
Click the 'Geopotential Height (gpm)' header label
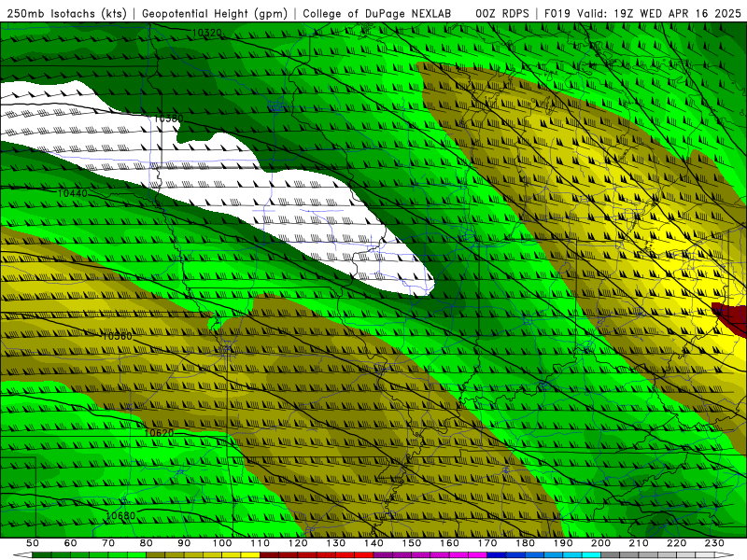point(215,14)
